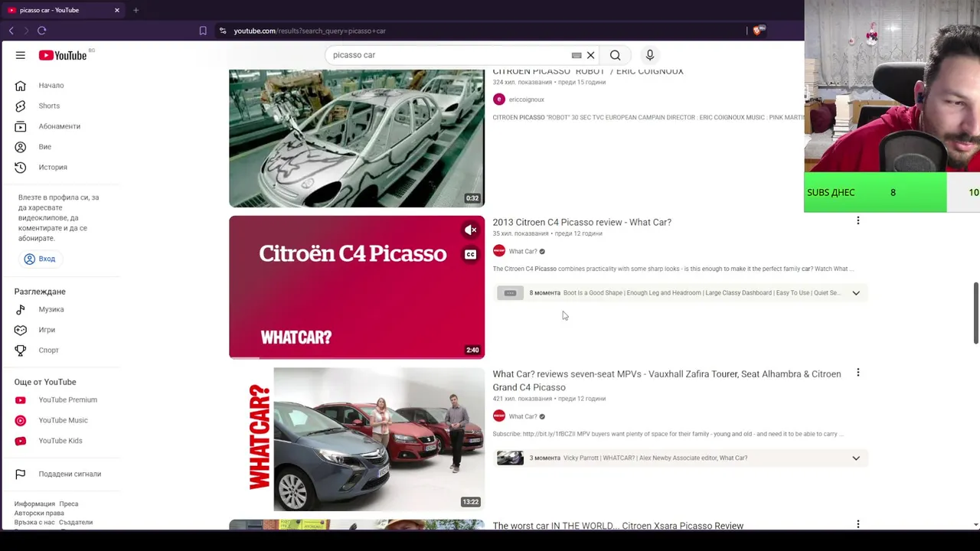
Task: Click the magnifier search button
Action: (x=615, y=55)
